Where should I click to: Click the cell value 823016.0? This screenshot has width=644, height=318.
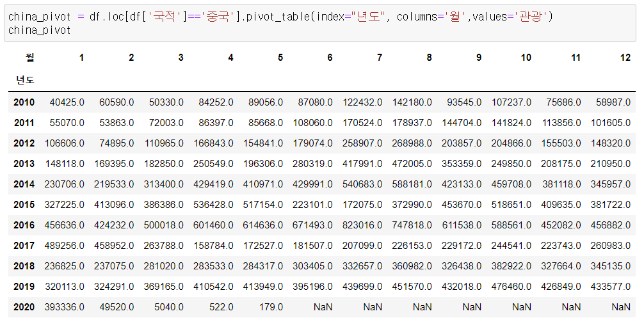pos(362,225)
